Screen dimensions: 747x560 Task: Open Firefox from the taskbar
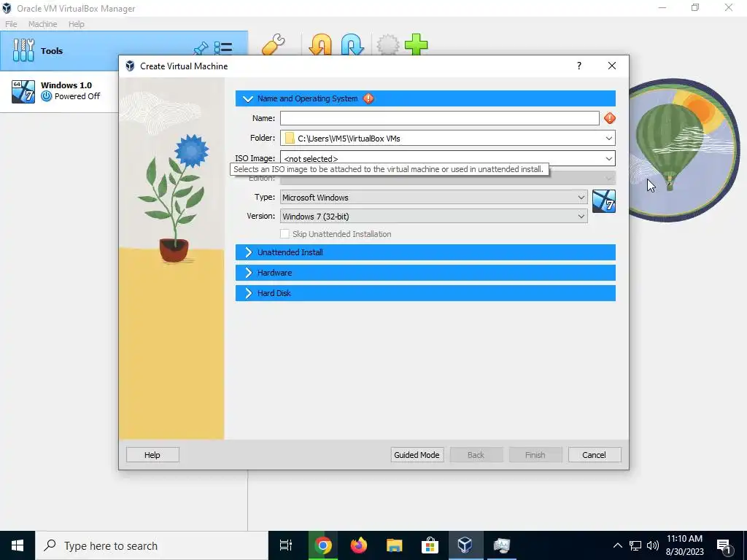[358, 545]
